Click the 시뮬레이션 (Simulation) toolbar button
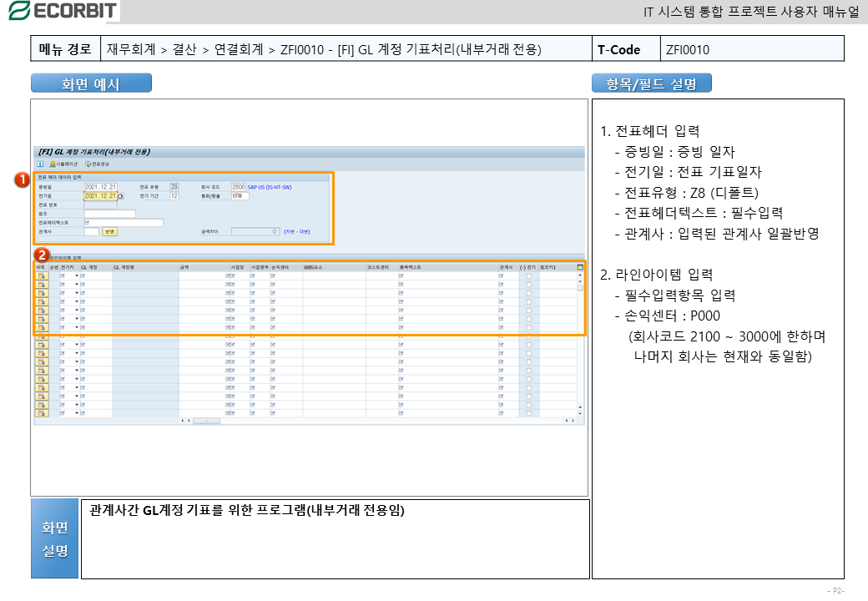 click(63, 164)
